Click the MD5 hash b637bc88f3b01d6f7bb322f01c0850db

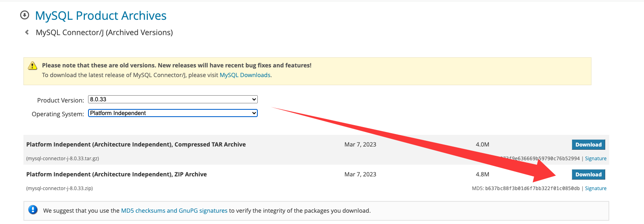click(532, 188)
